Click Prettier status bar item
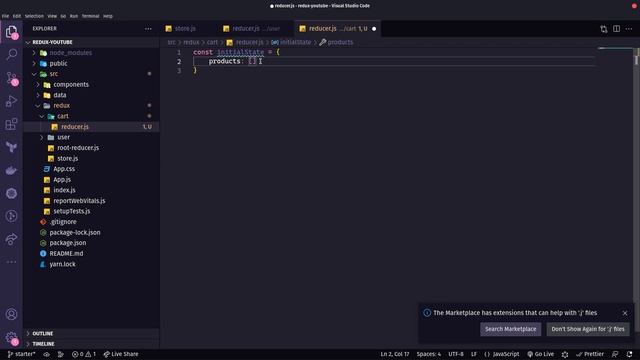The height and width of the screenshot is (360, 640). 590,354
